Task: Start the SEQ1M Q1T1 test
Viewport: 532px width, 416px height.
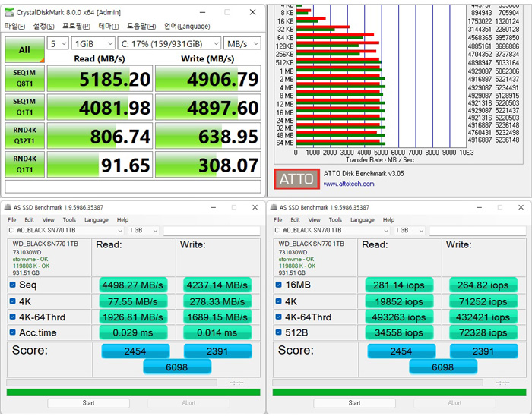Action: pos(25,107)
